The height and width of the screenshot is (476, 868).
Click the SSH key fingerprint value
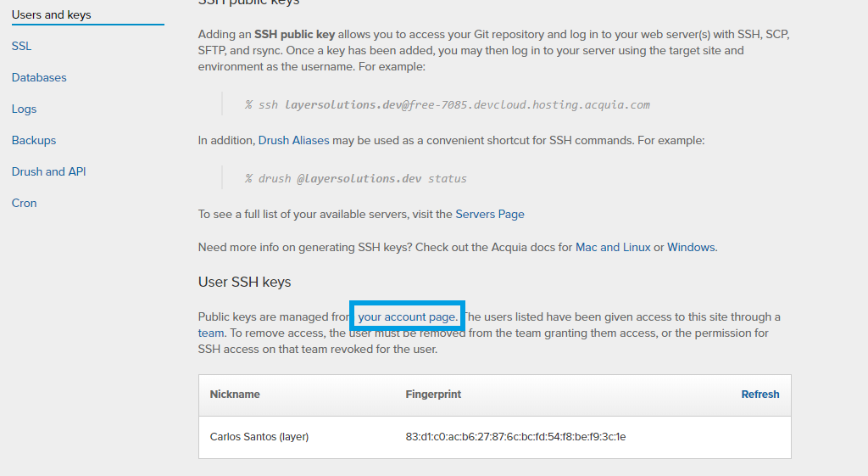(515, 437)
